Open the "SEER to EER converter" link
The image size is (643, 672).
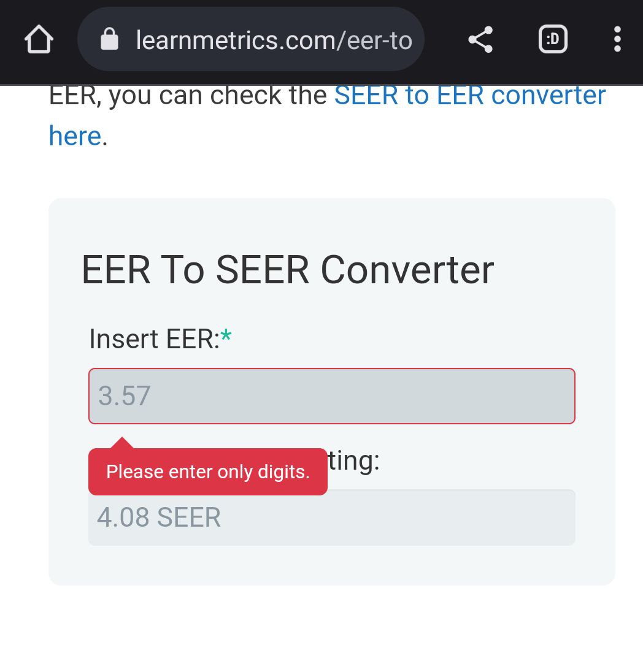click(469, 96)
